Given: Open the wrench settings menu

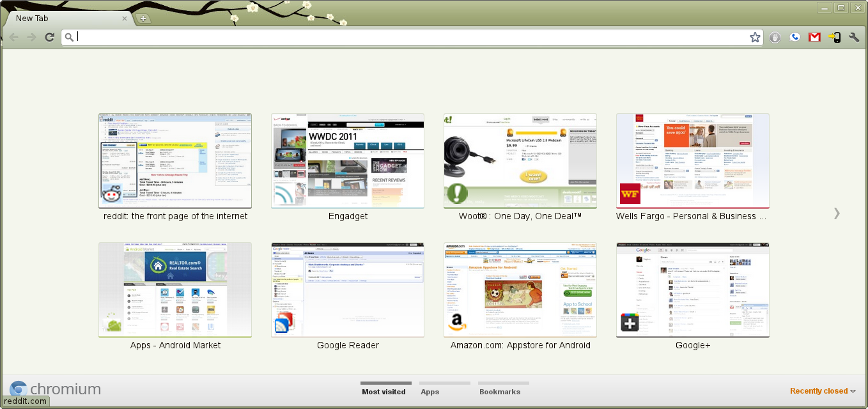Looking at the screenshot, I should 854,37.
